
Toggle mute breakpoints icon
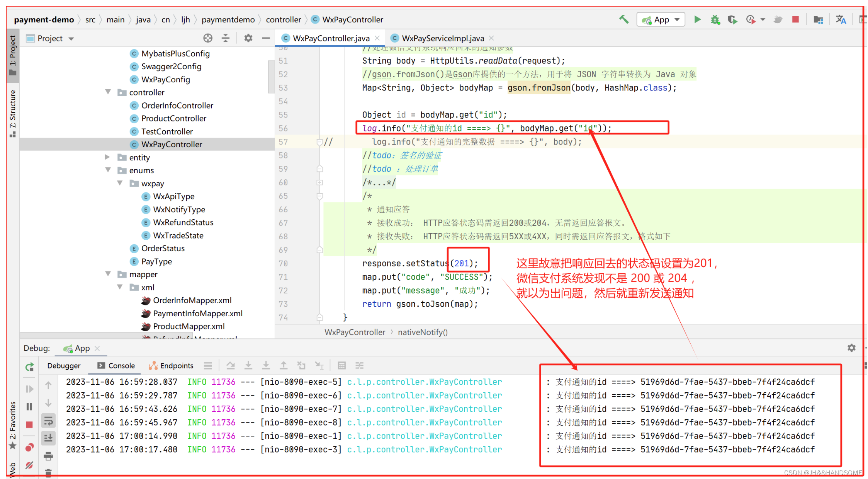pos(30,465)
